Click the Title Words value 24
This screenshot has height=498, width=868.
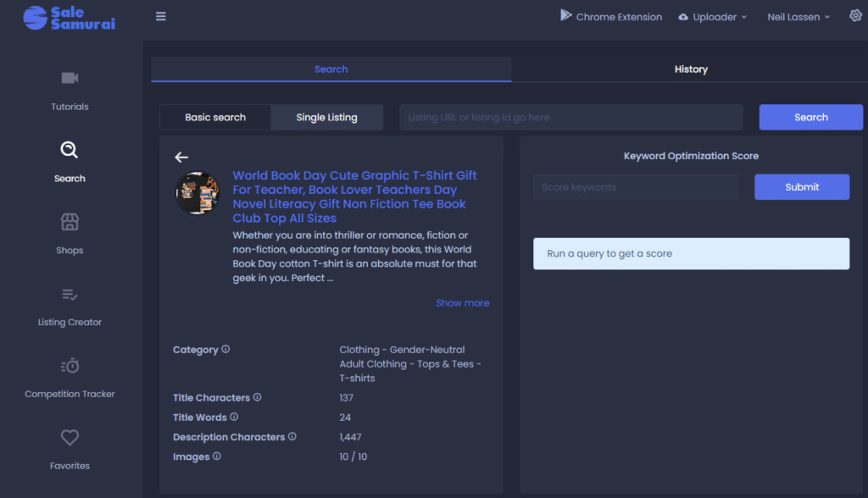[345, 418]
